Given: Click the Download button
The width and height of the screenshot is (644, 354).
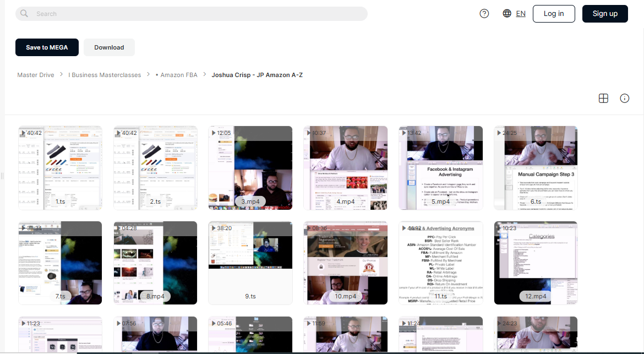Looking at the screenshot, I should tap(109, 47).
